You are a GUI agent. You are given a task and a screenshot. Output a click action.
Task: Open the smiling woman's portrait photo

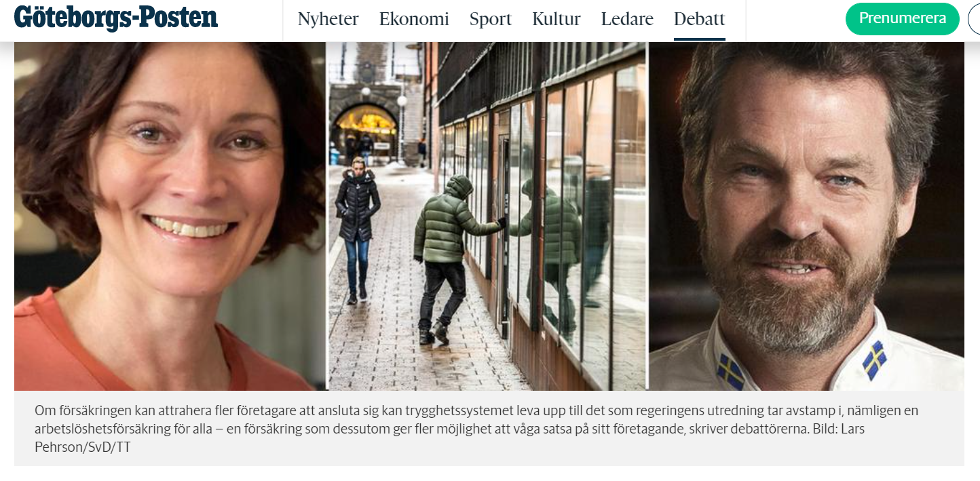170,216
